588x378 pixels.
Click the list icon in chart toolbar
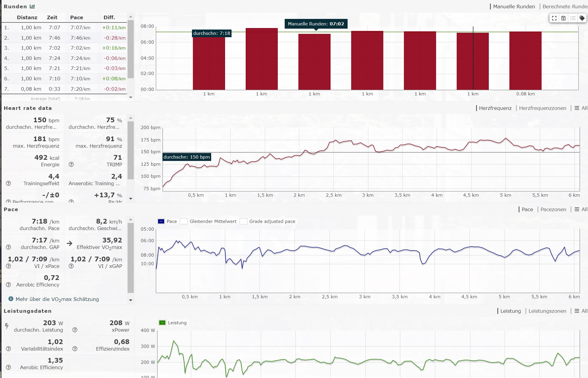click(573, 18)
